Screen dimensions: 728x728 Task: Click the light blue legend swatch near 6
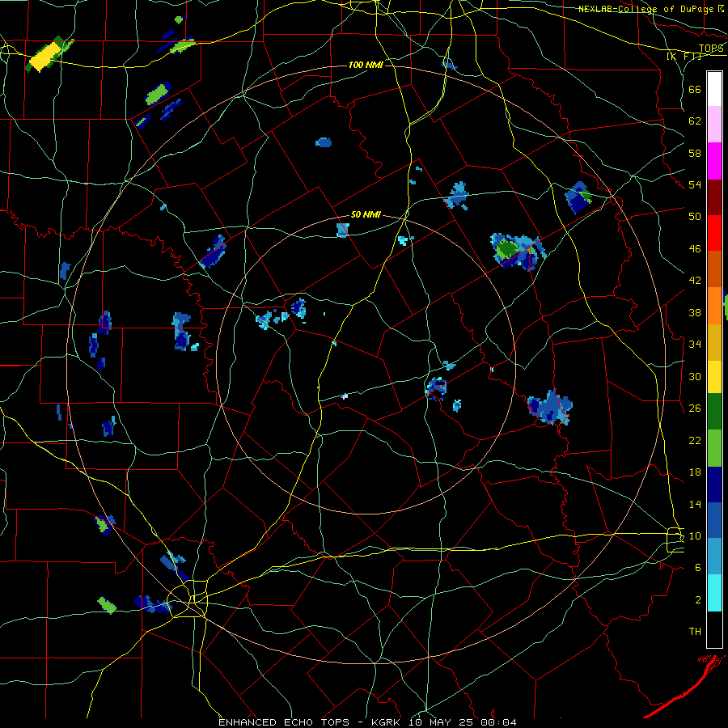[x=714, y=557]
